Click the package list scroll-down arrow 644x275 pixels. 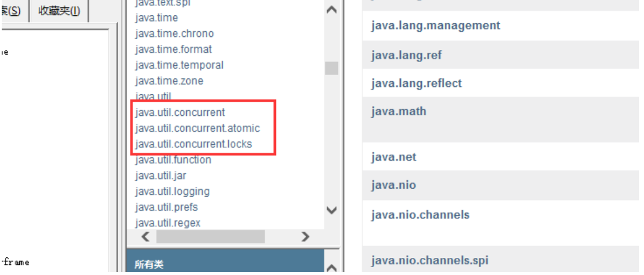[332, 210]
